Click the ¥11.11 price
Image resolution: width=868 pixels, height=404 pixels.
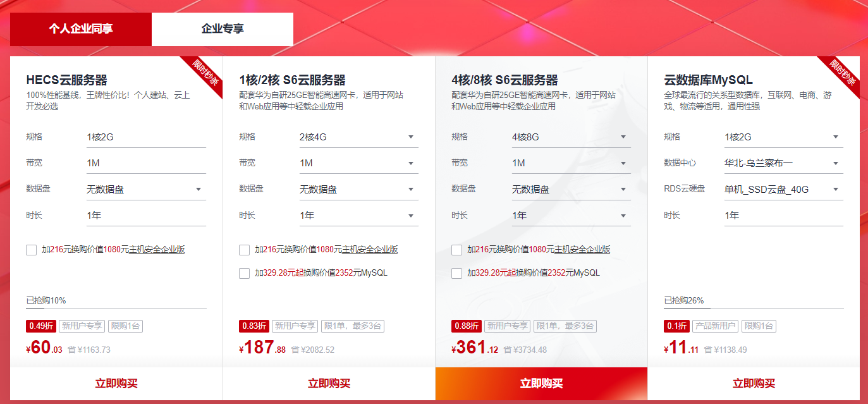click(682, 348)
